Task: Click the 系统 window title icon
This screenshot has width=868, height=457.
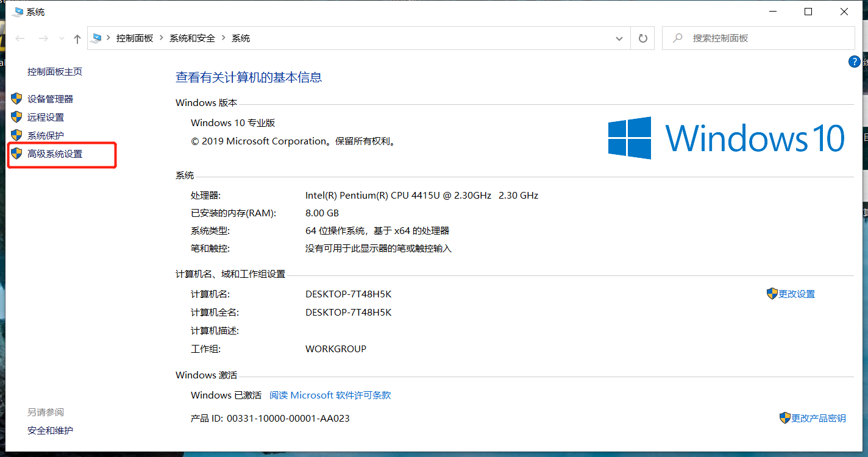Action: click(18, 12)
